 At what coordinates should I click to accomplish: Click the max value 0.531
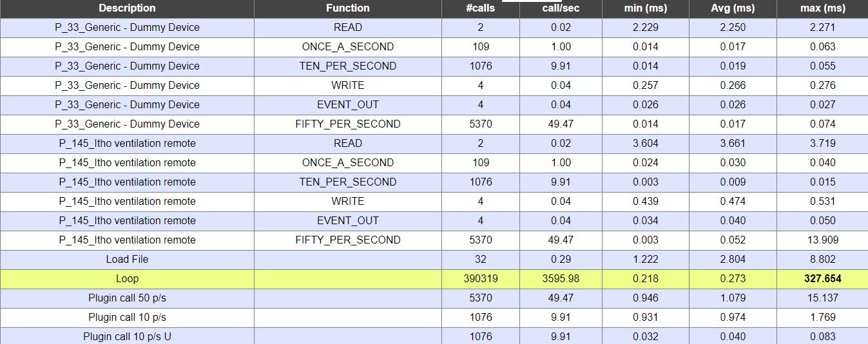click(822, 202)
